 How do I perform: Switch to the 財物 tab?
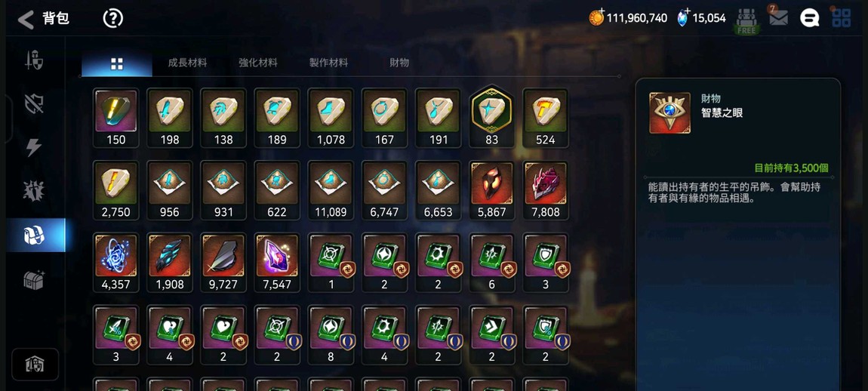click(399, 63)
